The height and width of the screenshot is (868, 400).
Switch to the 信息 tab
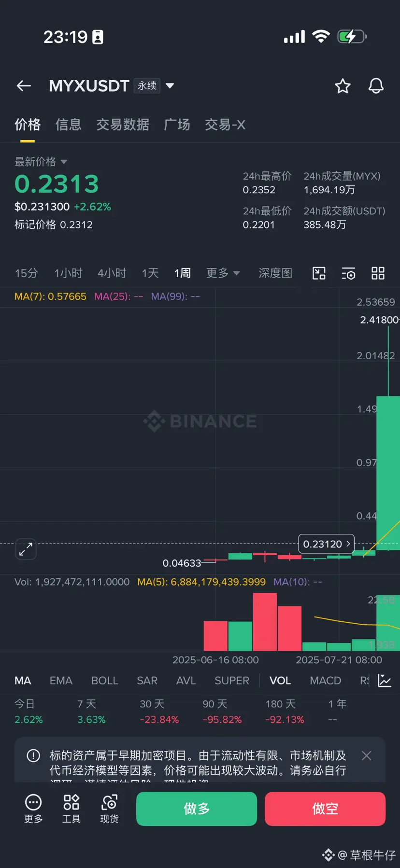69,125
